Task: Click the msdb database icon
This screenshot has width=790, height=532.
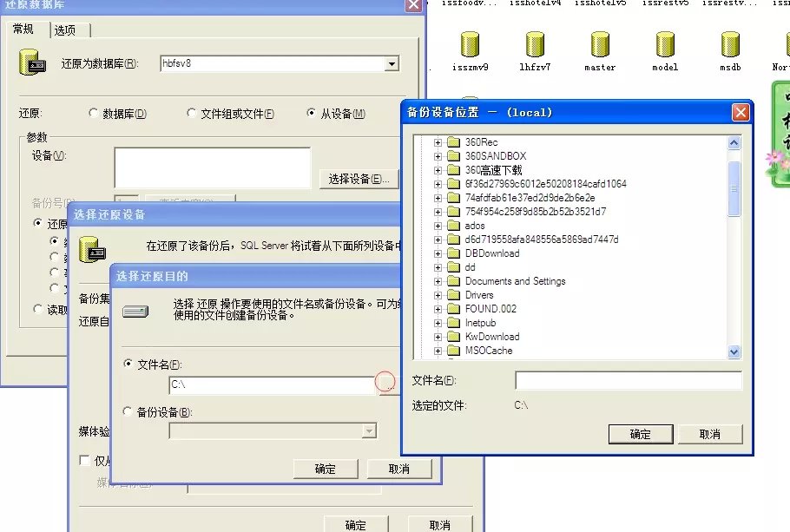Action: 730,45
